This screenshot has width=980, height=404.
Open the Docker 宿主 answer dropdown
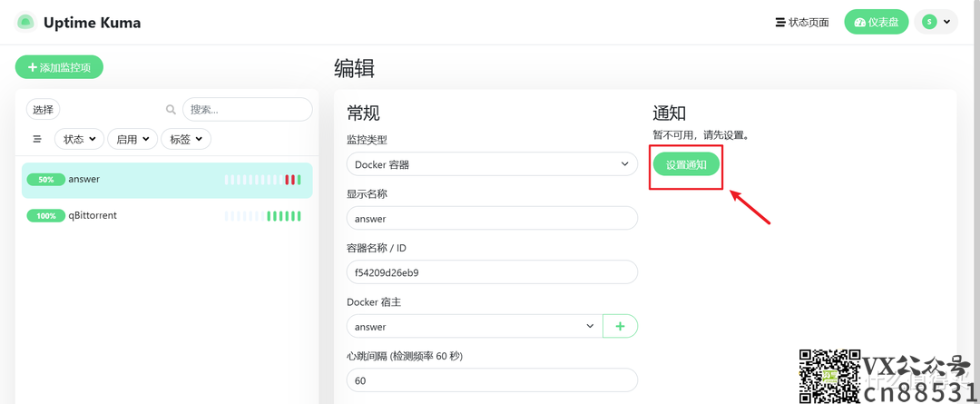[x=474, y=326]
